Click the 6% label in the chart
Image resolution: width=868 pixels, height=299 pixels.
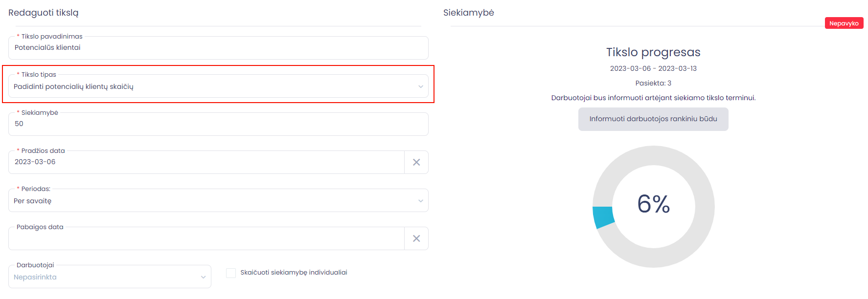pos(653,204)
